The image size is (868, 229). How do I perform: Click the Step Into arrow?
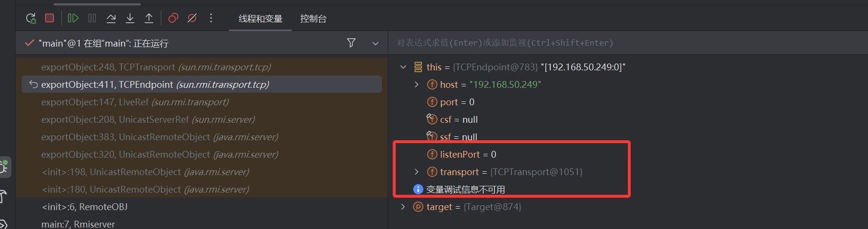(x=130, y=18)
